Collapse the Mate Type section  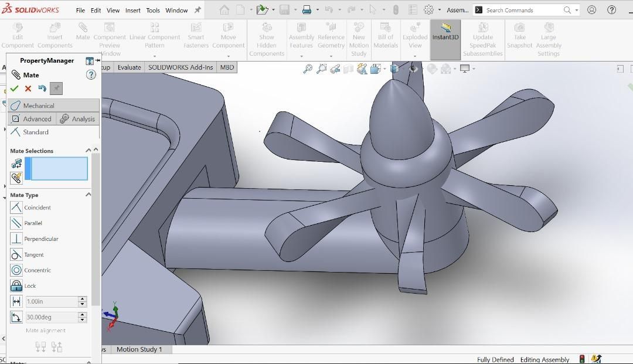pyautogui.click(x=88, y=195)
